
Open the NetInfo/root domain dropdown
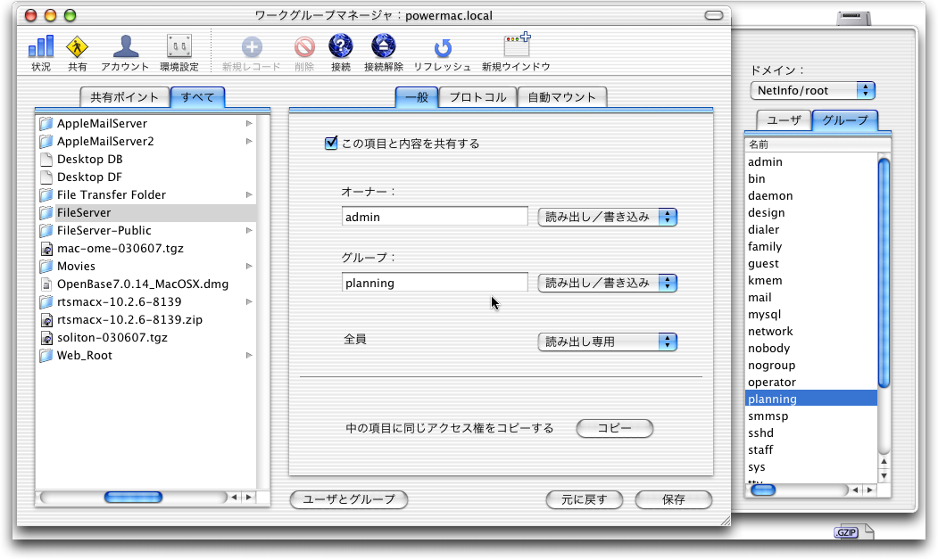pyautogui.click(x=812, y=90)
